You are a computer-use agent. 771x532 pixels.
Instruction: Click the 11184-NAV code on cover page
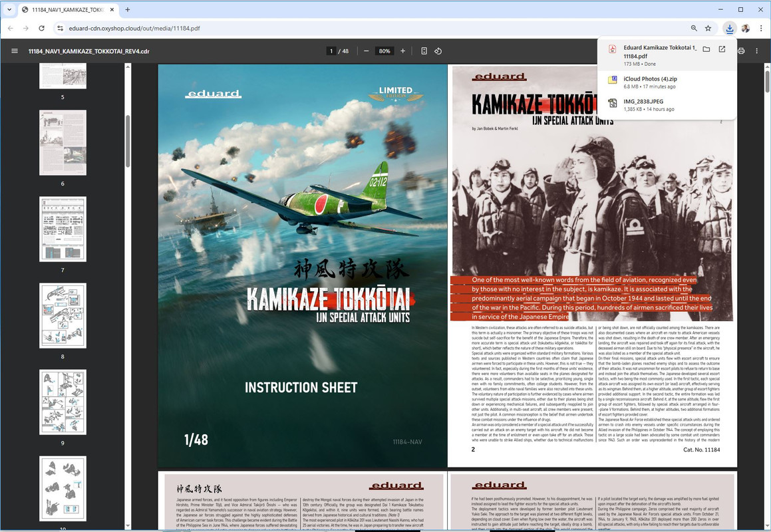click(407, 442)
